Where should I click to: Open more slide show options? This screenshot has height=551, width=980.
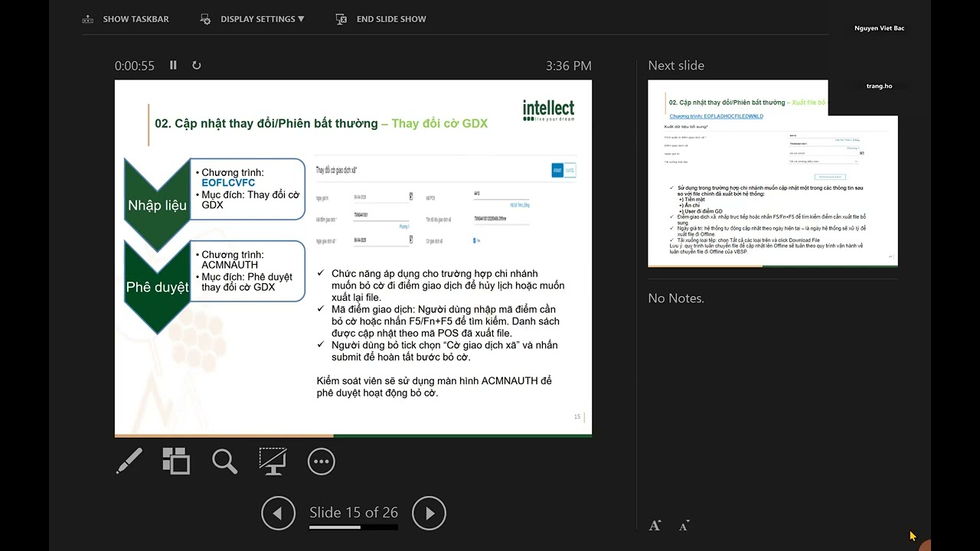click(321, 461)
